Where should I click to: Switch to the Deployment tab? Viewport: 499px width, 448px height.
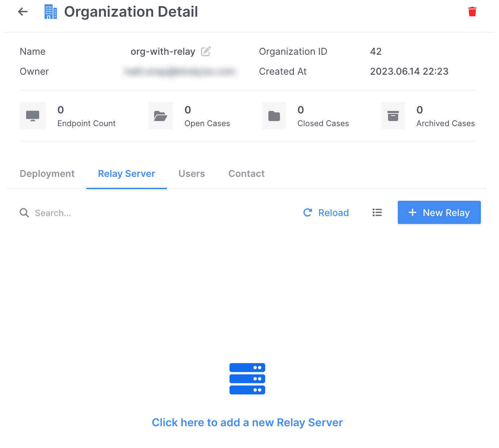tap(47, 174)
